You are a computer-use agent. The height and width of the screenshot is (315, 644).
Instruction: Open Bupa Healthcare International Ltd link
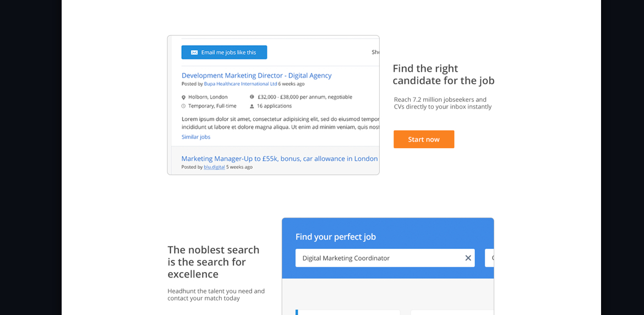pos(241,84)
